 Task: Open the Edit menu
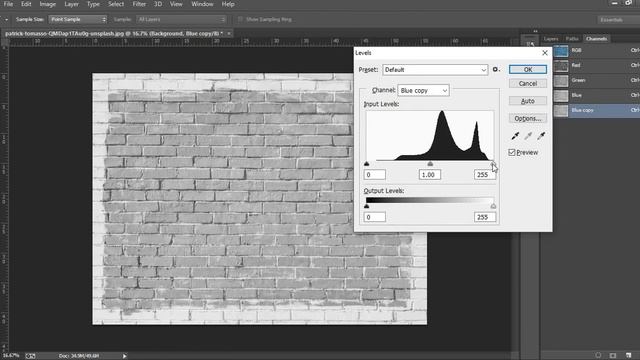point(26,4)
